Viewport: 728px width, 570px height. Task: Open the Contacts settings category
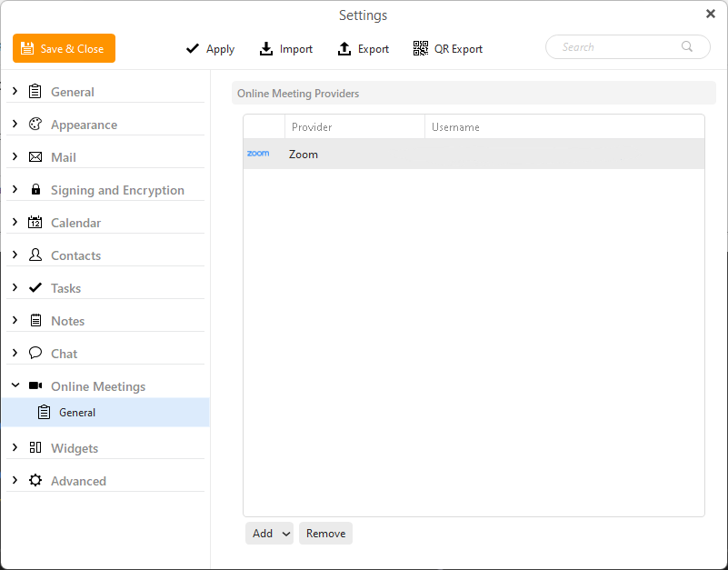click(x=75, y=255)
